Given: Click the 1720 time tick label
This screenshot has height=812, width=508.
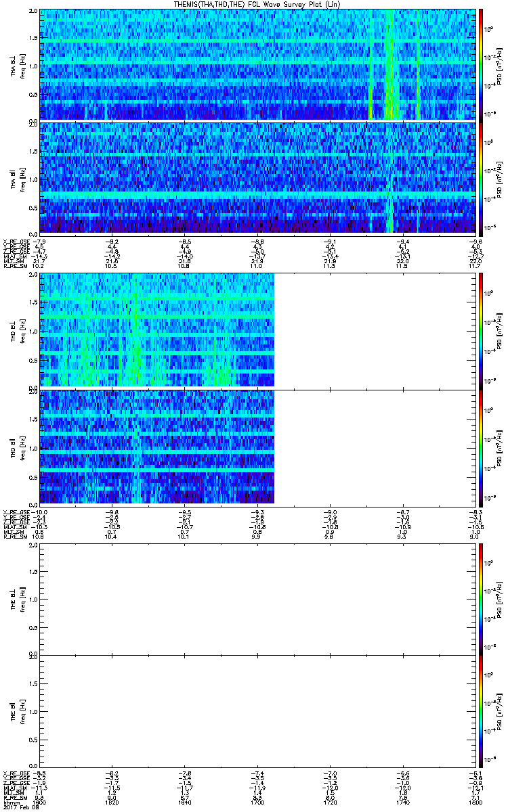Looking at the screenshot, I should 329,803.
